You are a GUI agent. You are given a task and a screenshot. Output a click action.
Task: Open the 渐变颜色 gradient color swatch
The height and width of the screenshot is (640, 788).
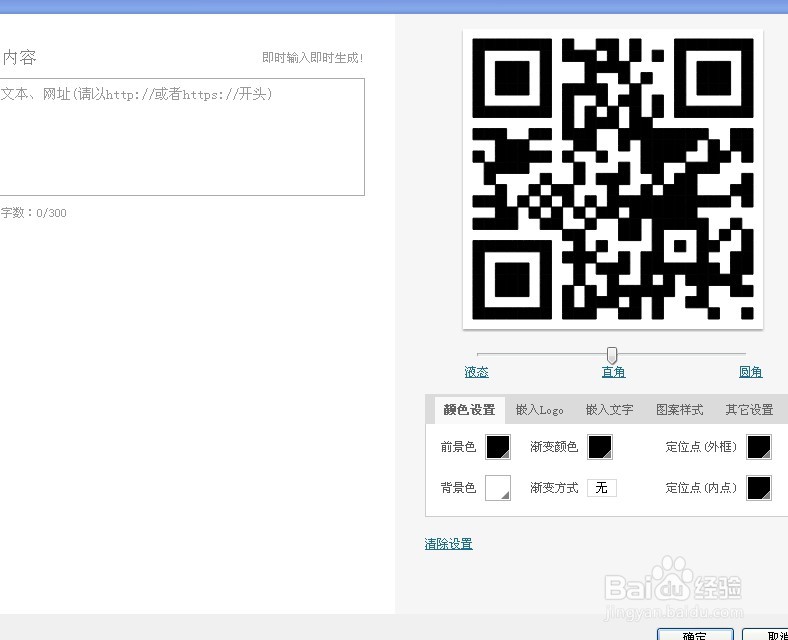tap(600, 447)
